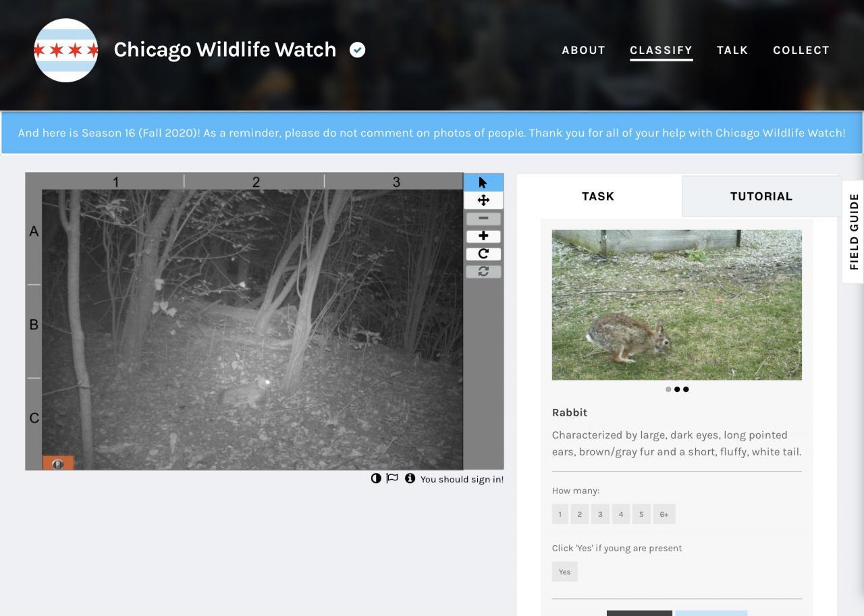Viewport: 864px width, 616px height.
Task: Click grid column label 1 above the photo
Action: [116, 182]
